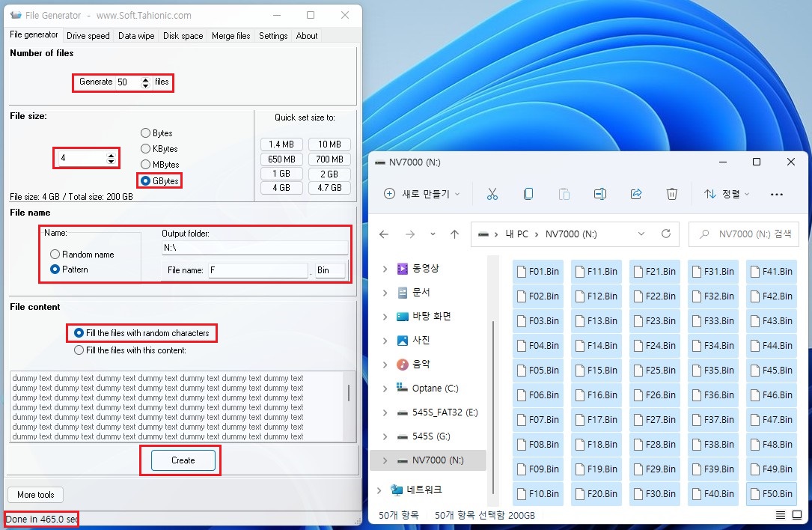Open recent locations dropdown chevron
812x530 pixels.
click(x=433, y=234)
